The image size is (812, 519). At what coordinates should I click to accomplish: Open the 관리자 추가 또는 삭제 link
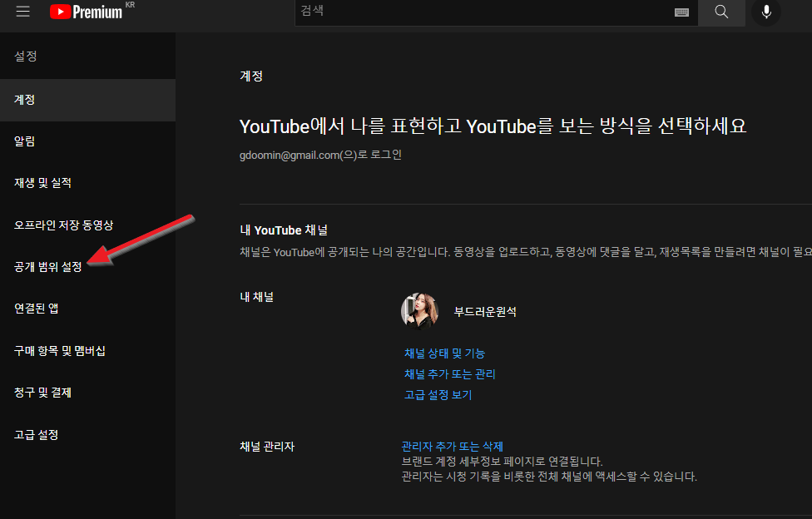click(452, 446)
